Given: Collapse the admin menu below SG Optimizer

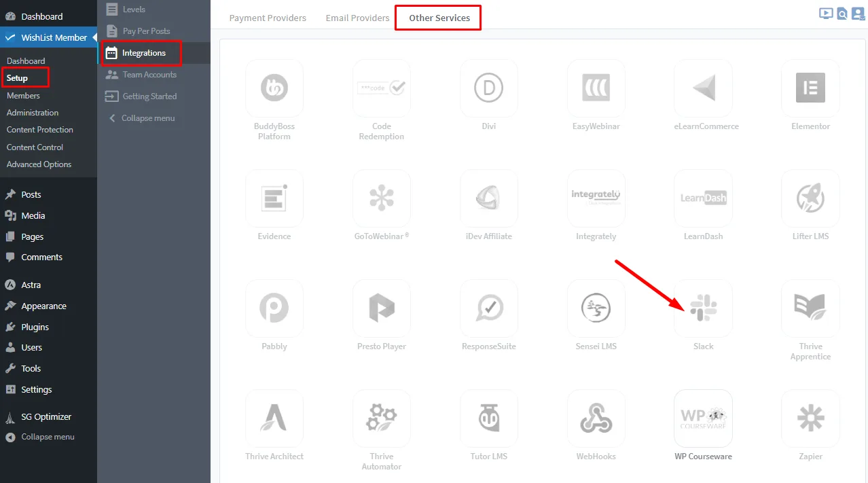Looking at the screenshot, I should coord(48,437).
